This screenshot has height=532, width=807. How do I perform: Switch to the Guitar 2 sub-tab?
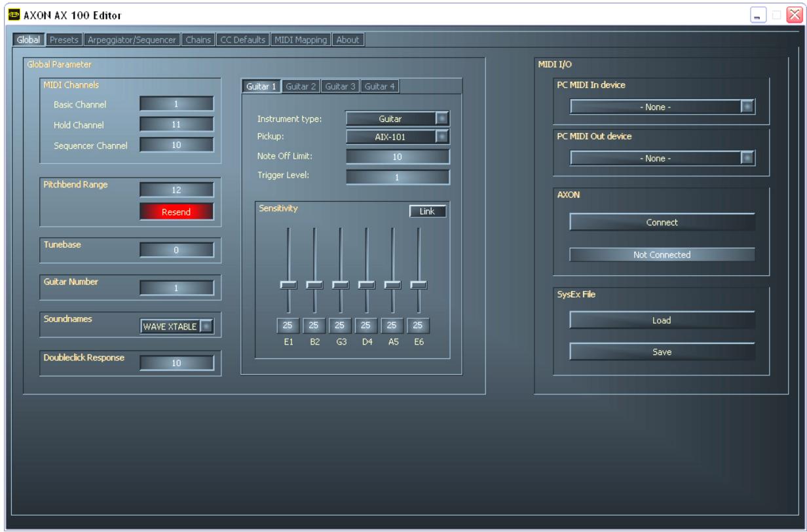coord(301,86)
